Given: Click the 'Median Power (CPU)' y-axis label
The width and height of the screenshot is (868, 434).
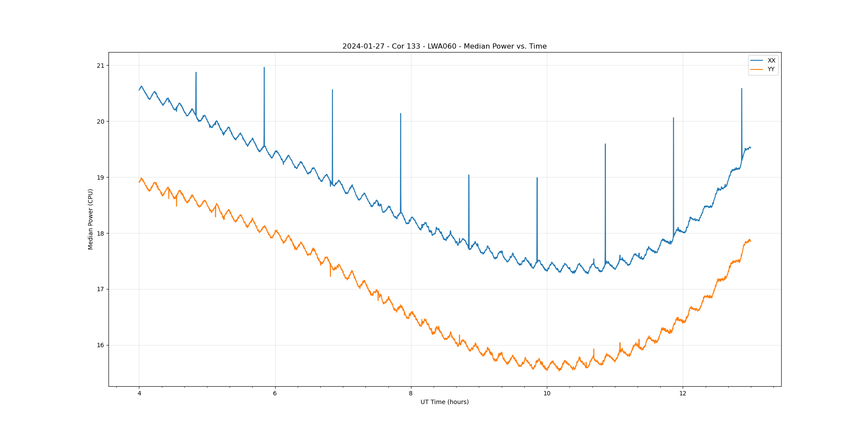Looking at the screenshot, I should tap(91, 219).
